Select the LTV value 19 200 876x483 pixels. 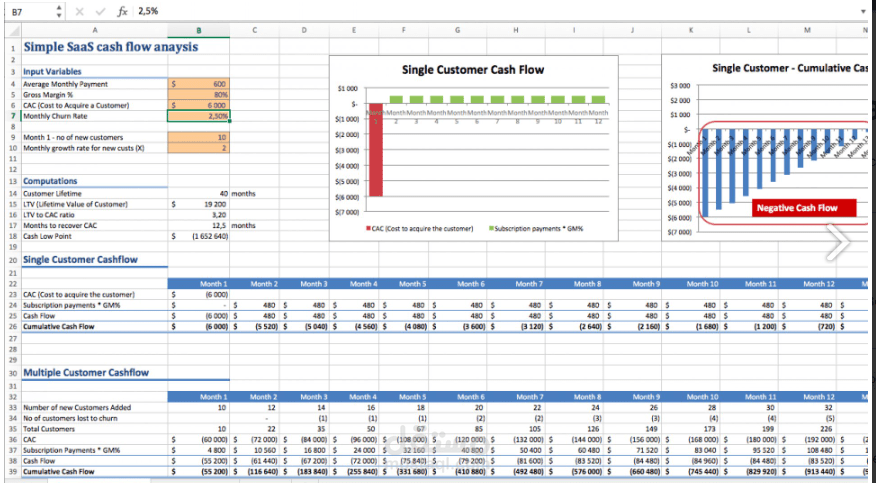[198, 204]
